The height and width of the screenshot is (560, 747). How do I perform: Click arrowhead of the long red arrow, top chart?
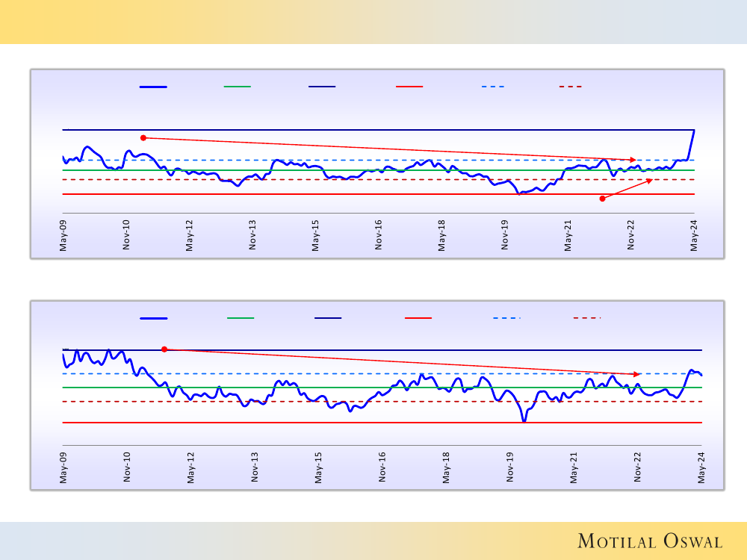(x=633, y=160)
